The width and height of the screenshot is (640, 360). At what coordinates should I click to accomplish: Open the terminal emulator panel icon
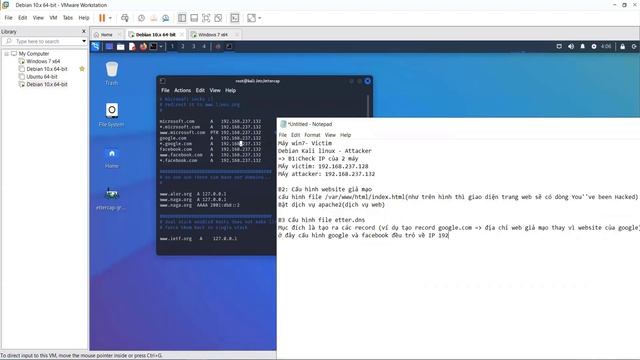click(153, 47)
